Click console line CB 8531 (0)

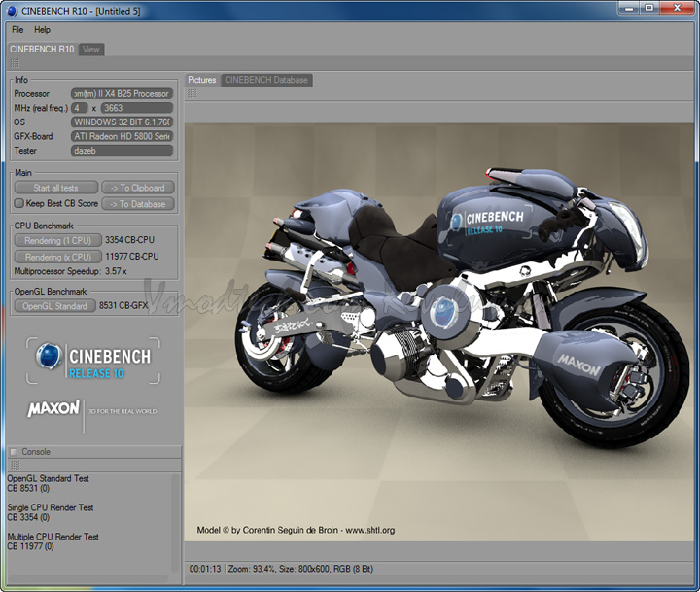tap(28, 488)
